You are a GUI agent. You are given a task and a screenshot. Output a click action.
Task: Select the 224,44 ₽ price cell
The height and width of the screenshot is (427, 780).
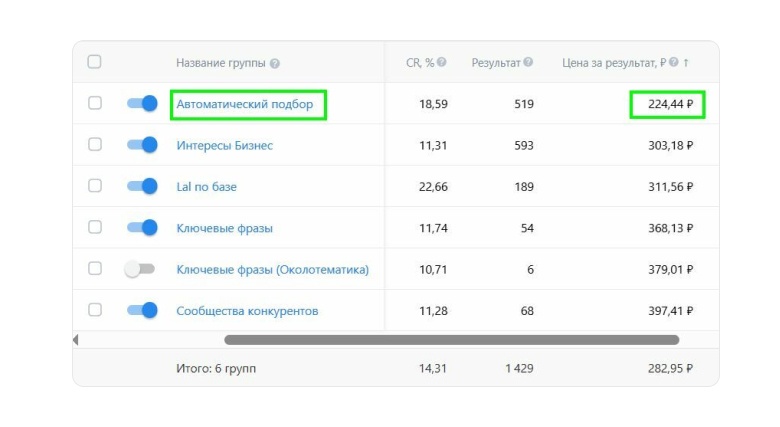click(x=670, y=104)
